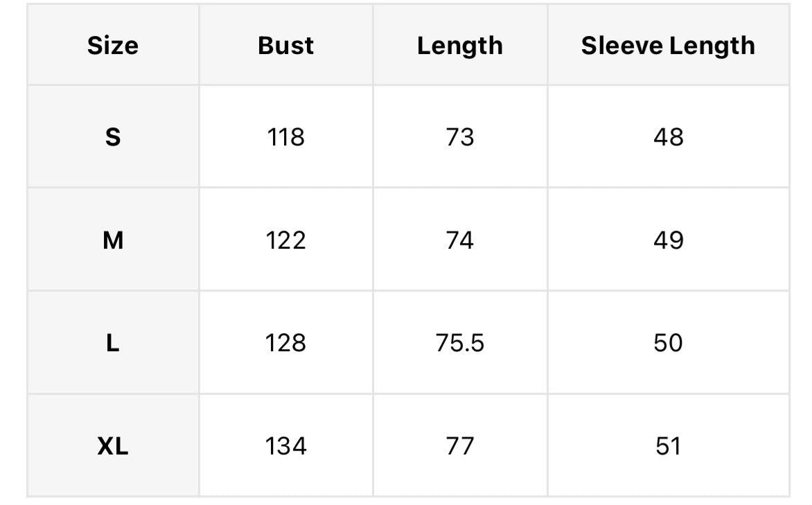Click the sleeve length value 50
Image resolution: width=812 pixels, height=505 pixels.
(x=669, y=343)
